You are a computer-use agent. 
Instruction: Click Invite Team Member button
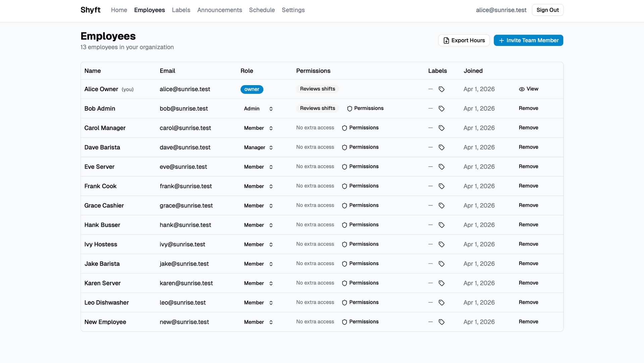[529, 40]
